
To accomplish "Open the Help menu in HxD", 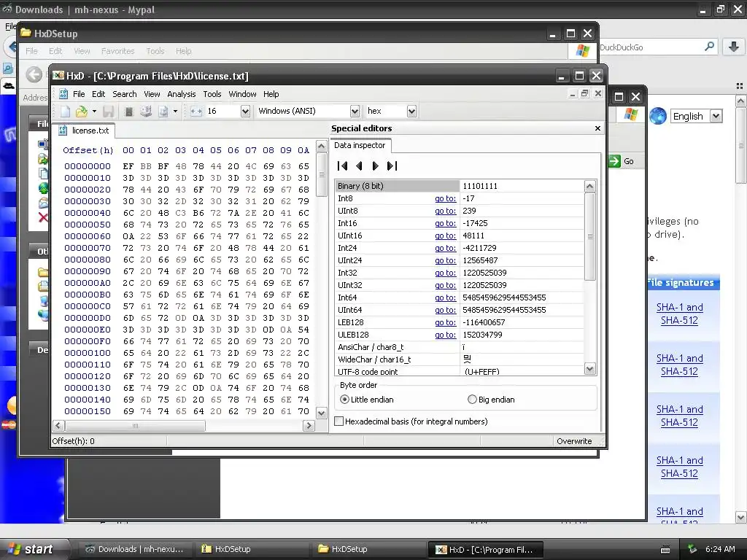I will [271, 94].
